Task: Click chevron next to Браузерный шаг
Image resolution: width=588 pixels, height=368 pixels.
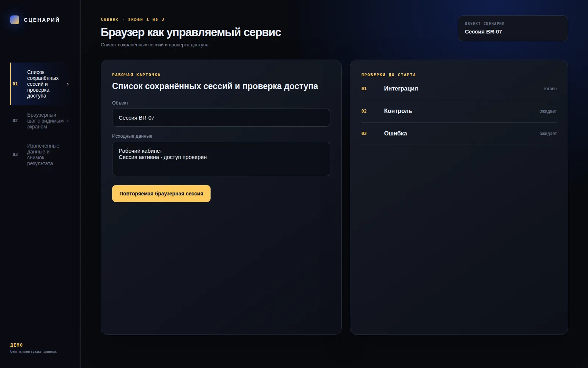Action: (x=68, y=121)
